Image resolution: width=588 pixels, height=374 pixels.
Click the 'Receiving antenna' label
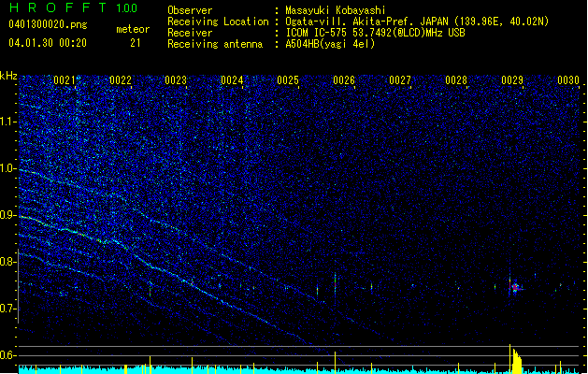coord(215,44)
